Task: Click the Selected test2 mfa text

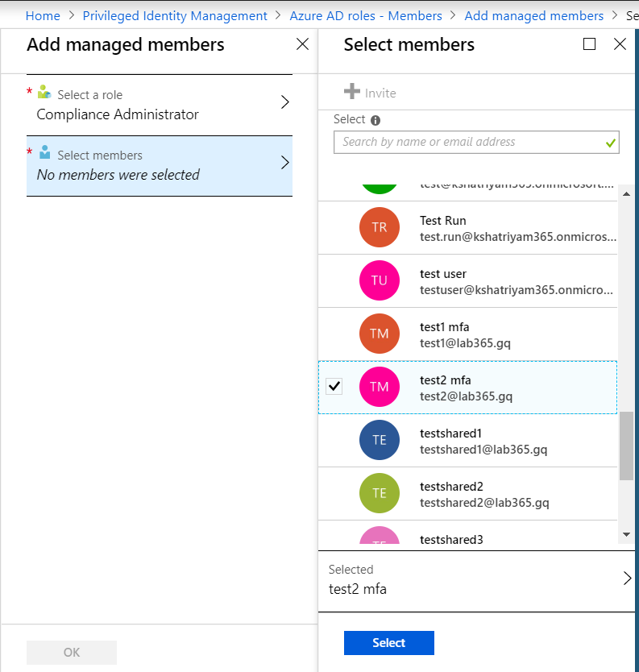Action: coord(358,589)
